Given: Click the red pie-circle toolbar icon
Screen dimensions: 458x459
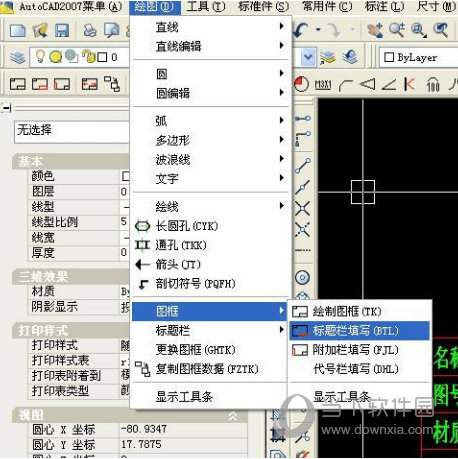Looking at the screenshot, I should click(301, 84).
